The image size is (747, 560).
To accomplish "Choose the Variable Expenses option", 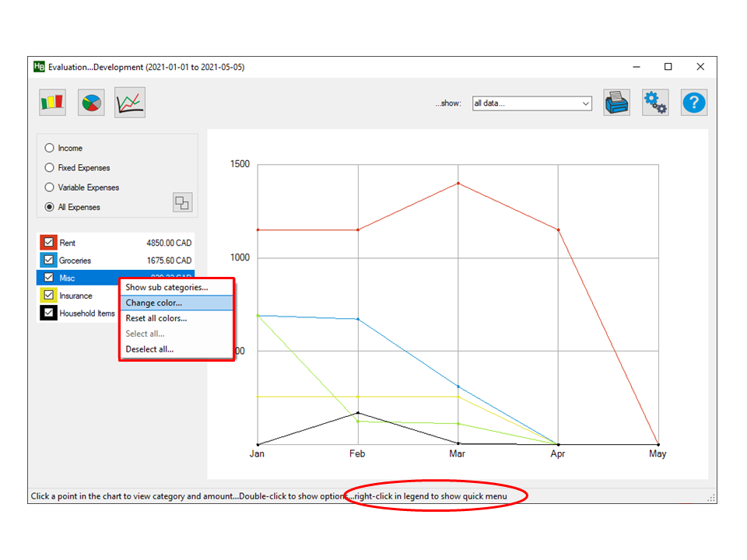I will click(x=50, y=187).
